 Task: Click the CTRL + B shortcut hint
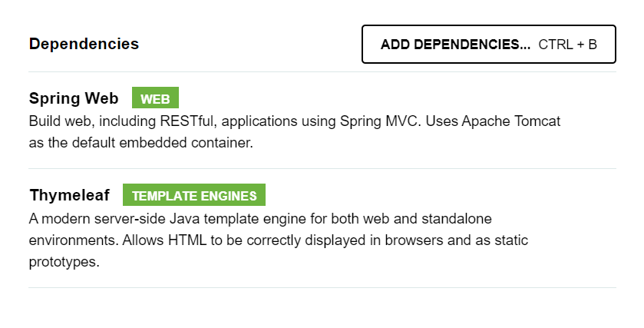tap(567, 45)
